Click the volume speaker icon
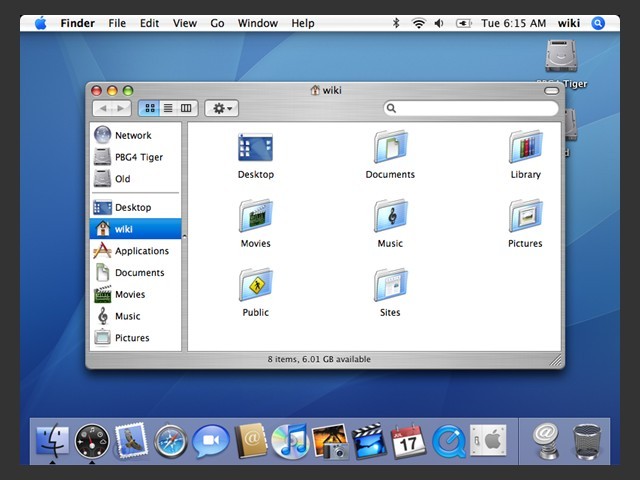640x480 pixels. tap(439, 23)
